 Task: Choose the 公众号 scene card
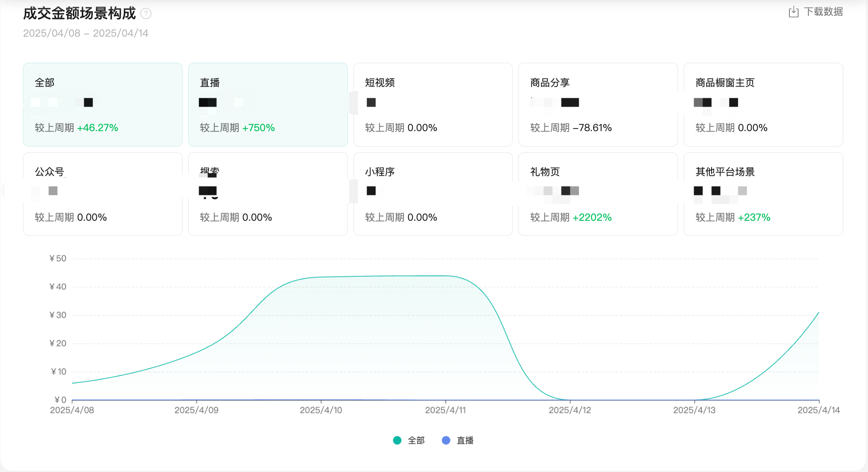point(103,194)
